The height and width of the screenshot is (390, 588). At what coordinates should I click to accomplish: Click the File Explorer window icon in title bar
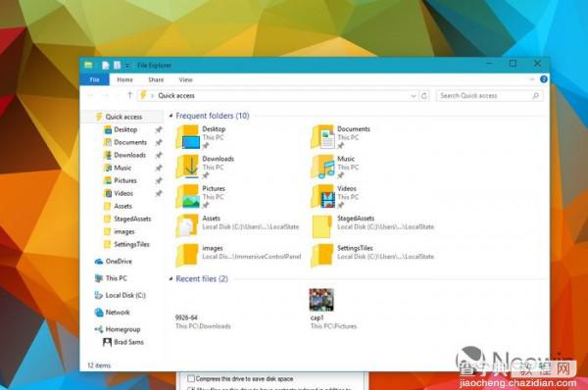(88, 66)
